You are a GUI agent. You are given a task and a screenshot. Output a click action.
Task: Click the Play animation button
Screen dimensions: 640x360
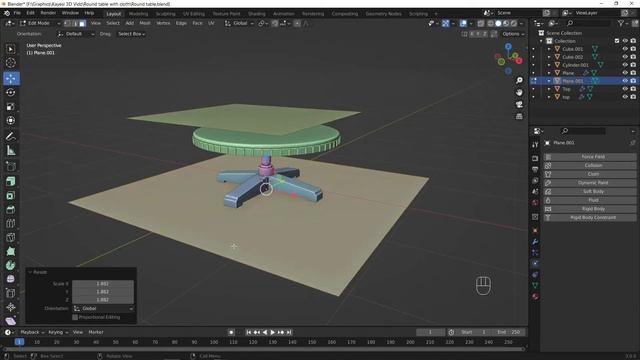point(273,332)
